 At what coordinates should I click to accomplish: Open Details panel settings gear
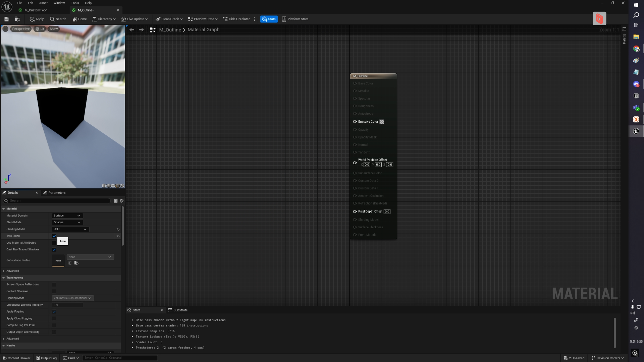[x=122, y=201]
